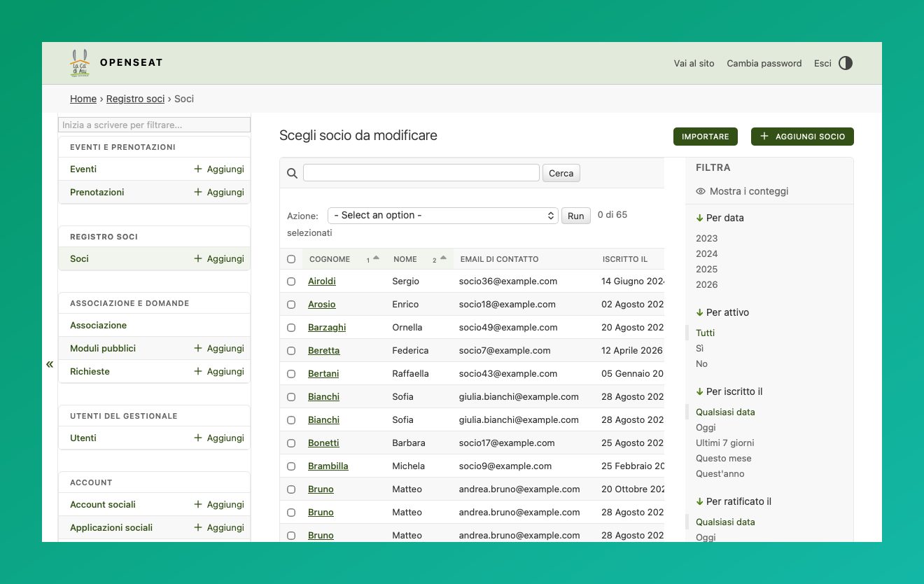The height and width of the screenshot is (584, 924).
Task: Go to Registro soci breadcrumb
Action: pos(135,99)
